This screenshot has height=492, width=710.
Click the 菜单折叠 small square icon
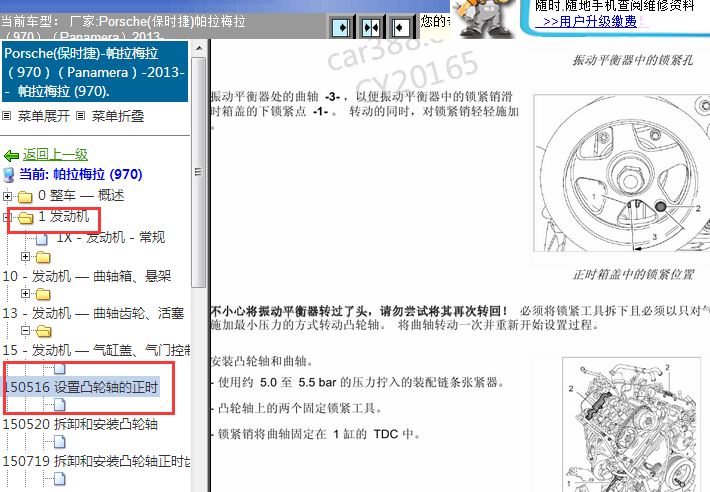click(80, 116)
